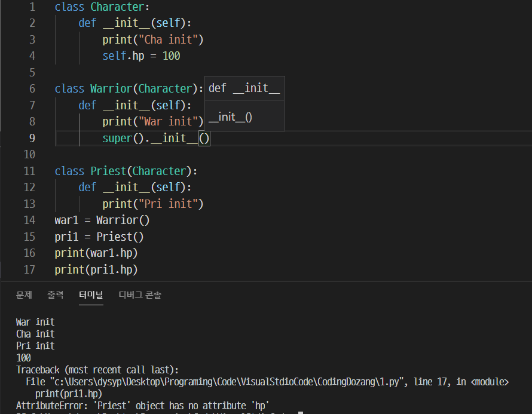
Task: Click 'Pri init' terminal output line
Action: click(x=35, y=346)
